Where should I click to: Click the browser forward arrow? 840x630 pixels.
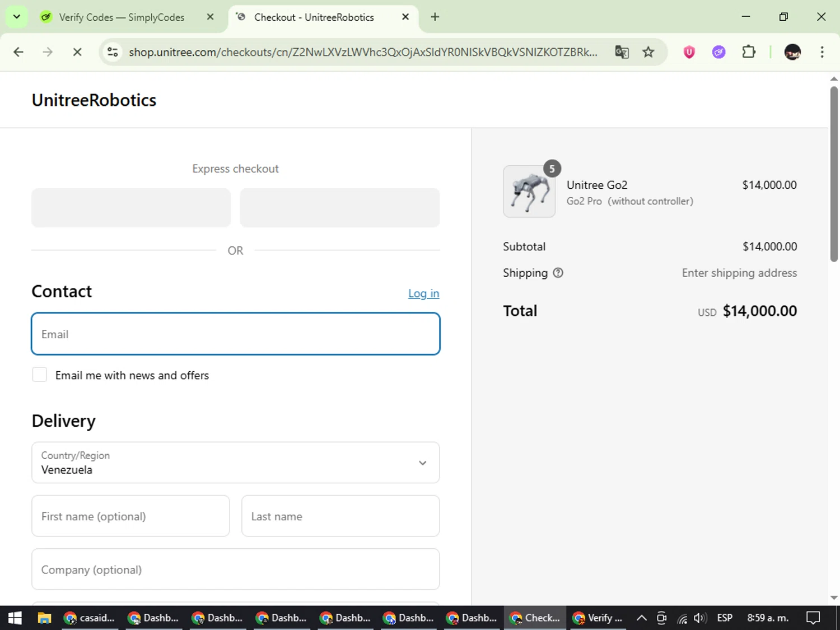coord(48,52)
